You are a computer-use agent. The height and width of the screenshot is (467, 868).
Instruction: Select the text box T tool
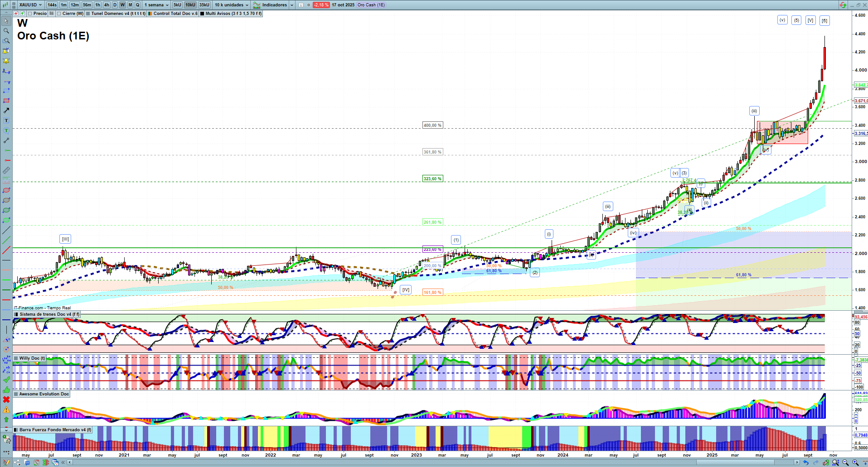[x=6, y=120]
